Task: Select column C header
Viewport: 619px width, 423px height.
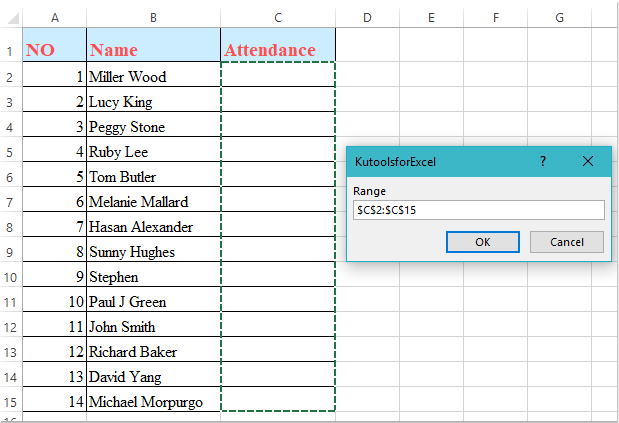Action: [x=278, y=17]
